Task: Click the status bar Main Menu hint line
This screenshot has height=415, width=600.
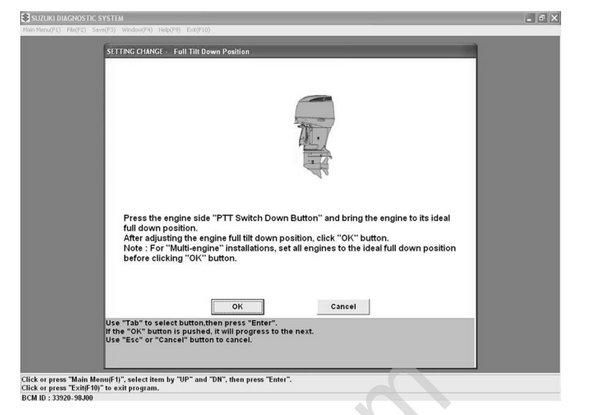Action: coord(156,379)
